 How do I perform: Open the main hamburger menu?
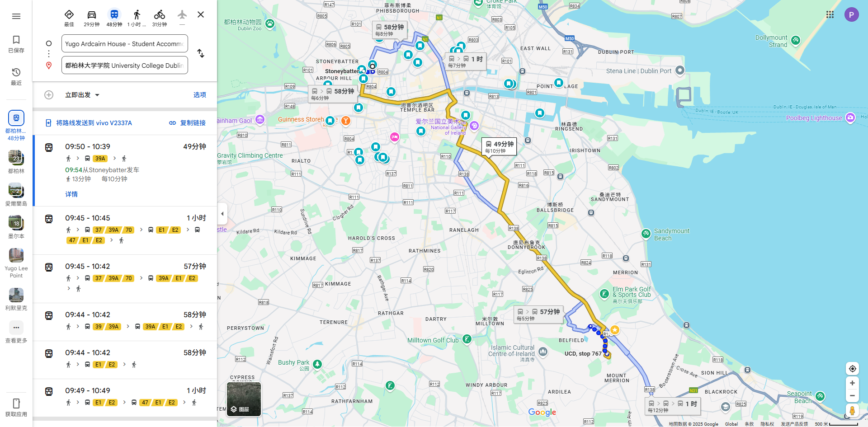pyautogui.click(x=16, y=16)
